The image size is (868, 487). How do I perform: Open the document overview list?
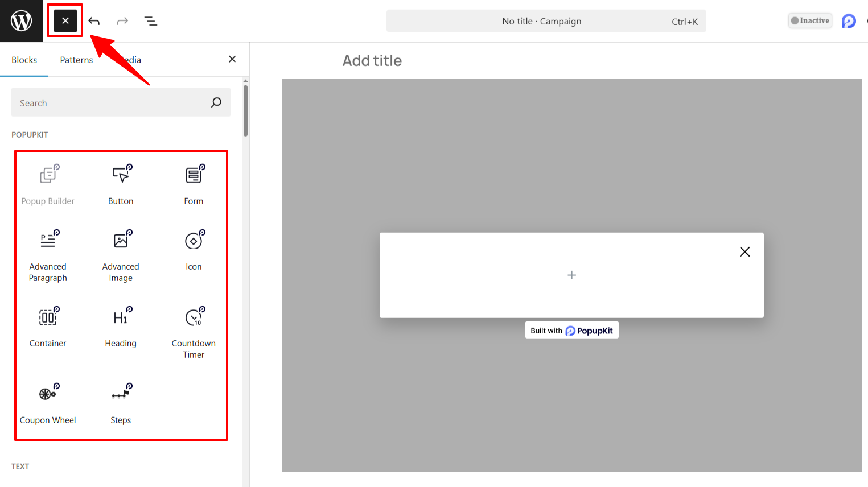(x=151, y=21)
